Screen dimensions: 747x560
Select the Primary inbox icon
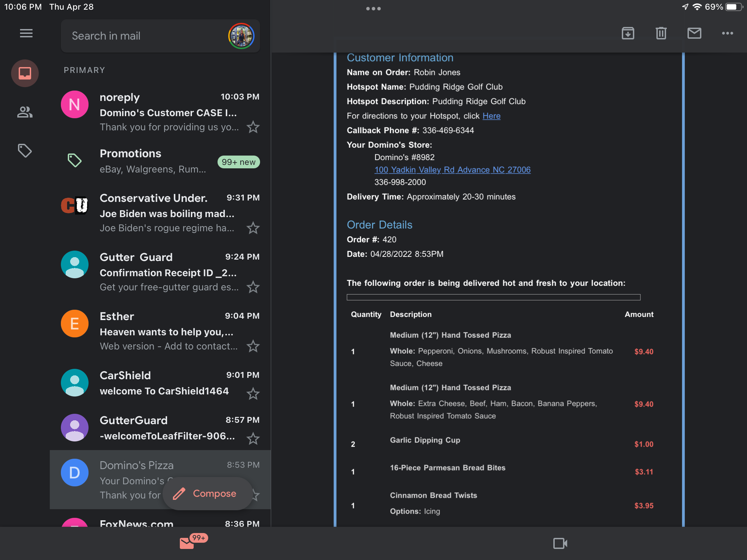pos(25,73)
